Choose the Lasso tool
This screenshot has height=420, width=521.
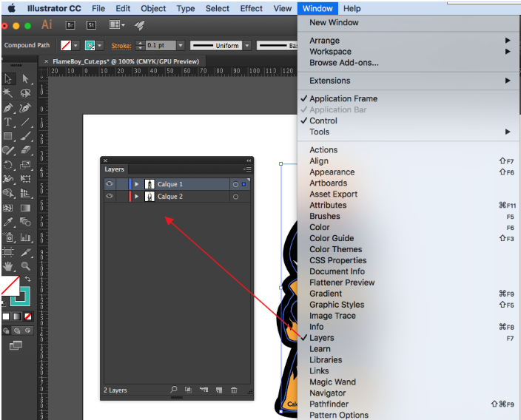coord(25,92)
